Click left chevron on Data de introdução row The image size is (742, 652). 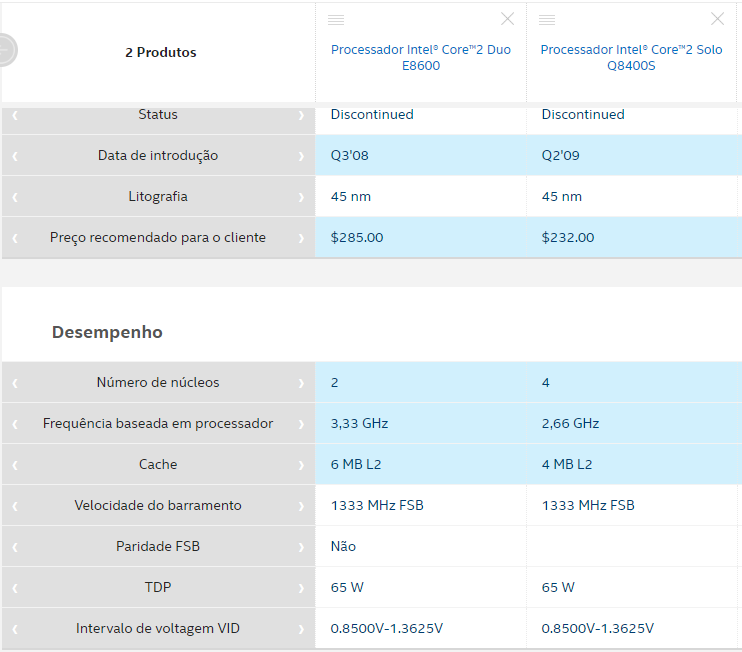coord(15,156)
